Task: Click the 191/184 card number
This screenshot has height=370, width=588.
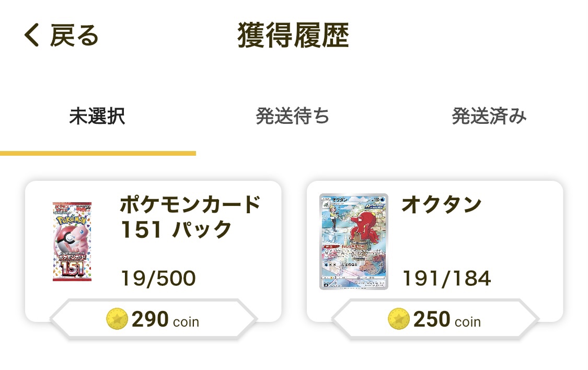Action: 446,279
